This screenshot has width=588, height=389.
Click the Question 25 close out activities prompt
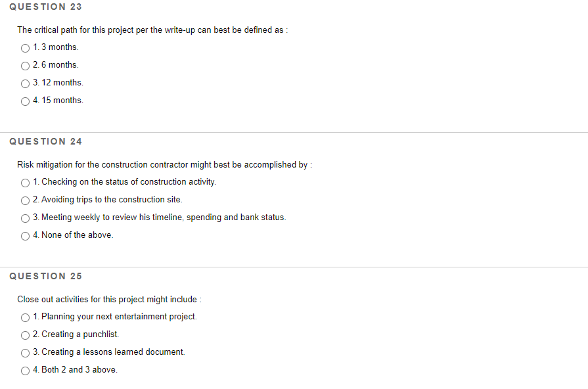coord(110,299)
